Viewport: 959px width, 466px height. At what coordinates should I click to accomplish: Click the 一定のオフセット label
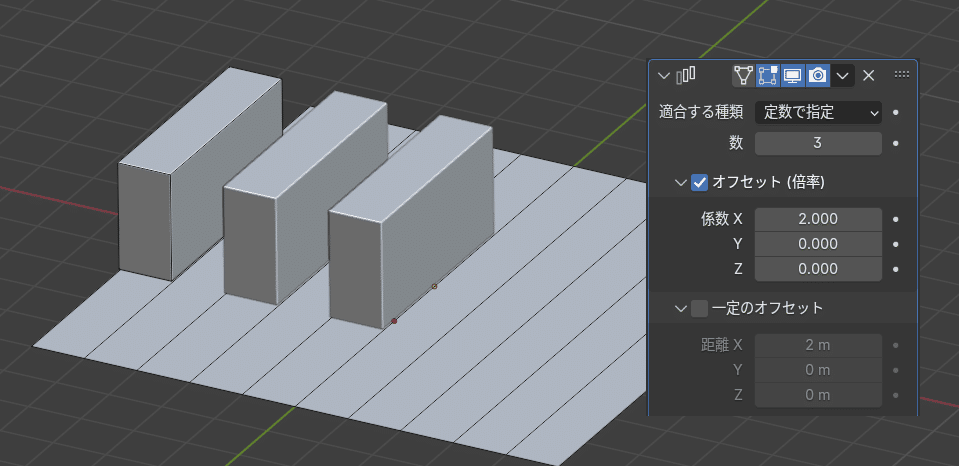pyautogui.click(x=768, y=308)
